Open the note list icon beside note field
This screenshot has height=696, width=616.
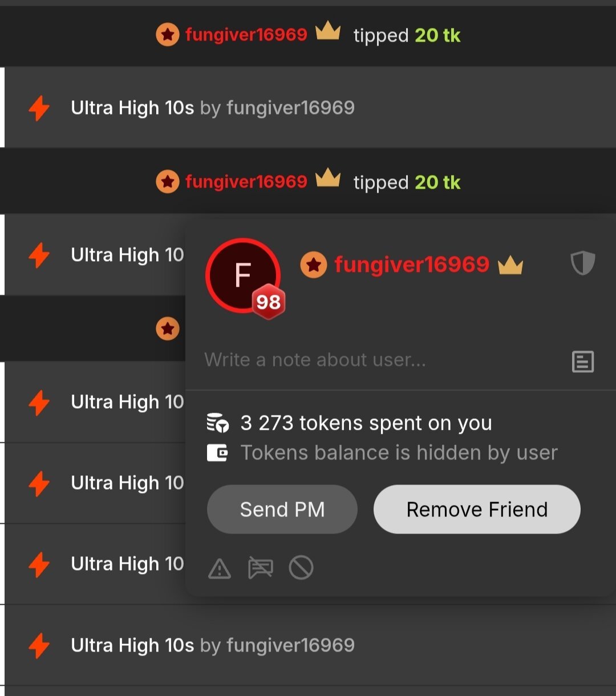click(582, 361)
